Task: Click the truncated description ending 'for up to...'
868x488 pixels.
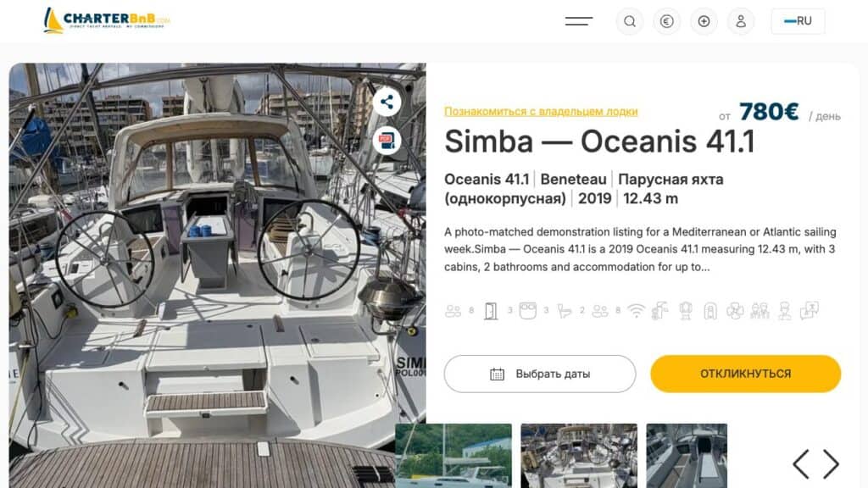Action: 641,250
